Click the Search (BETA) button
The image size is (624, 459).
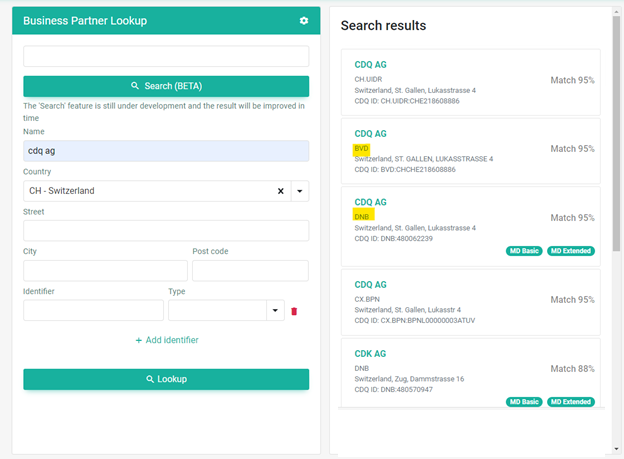[166, 86]
